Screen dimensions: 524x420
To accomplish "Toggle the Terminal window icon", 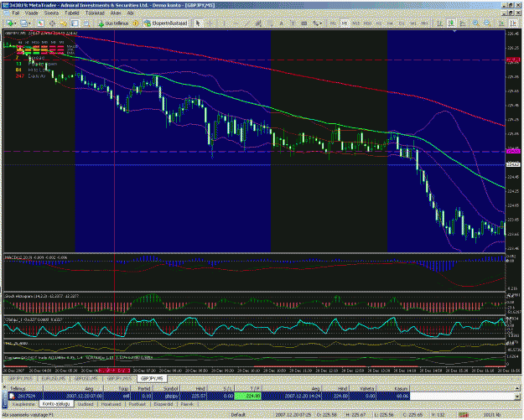I will click(74, 23).
